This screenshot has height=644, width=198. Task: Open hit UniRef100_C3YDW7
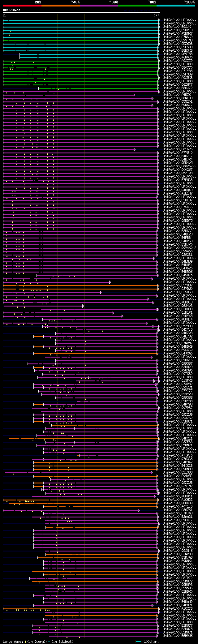pyautogui.click(x=178, y=285)
